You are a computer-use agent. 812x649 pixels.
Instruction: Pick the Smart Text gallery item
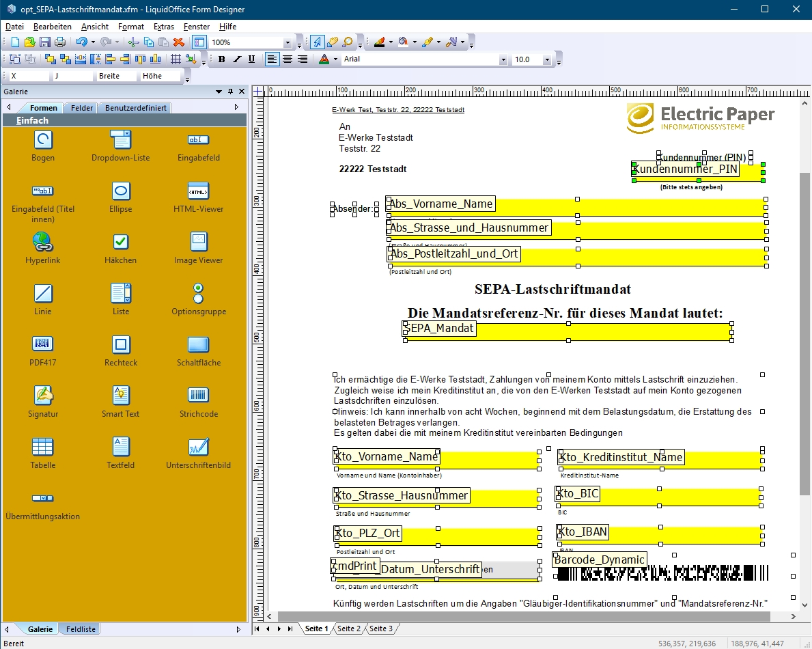click(121, 403)
